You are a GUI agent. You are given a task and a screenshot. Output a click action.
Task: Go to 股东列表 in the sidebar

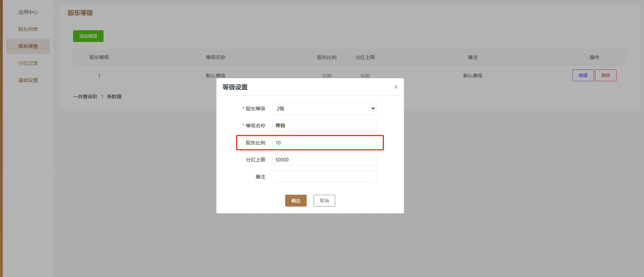[x=28, y=29]
